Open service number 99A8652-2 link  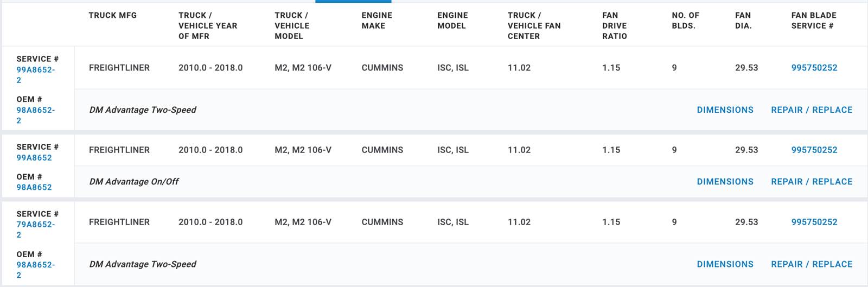click(x=35, y=75)
